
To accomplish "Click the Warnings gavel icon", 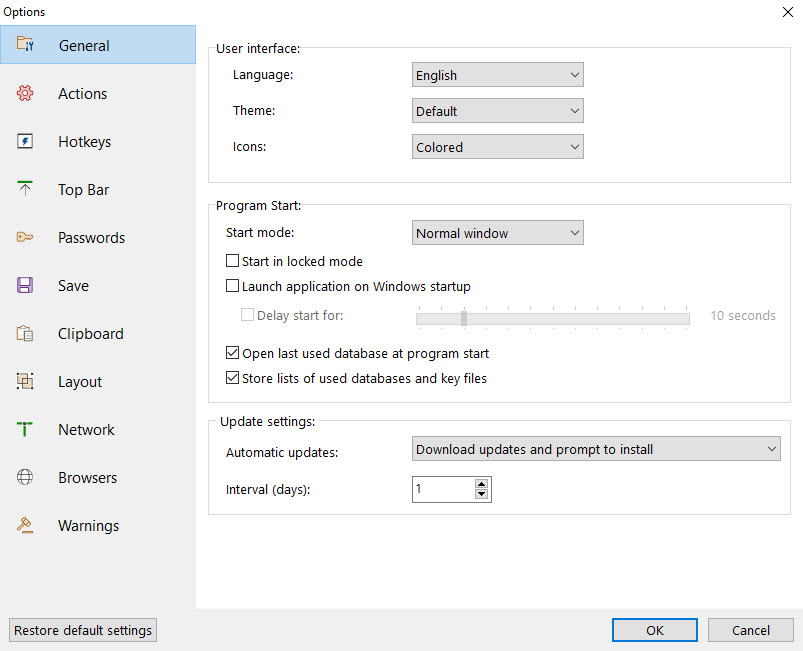I will pyautogui.click(x=25, y=525).
